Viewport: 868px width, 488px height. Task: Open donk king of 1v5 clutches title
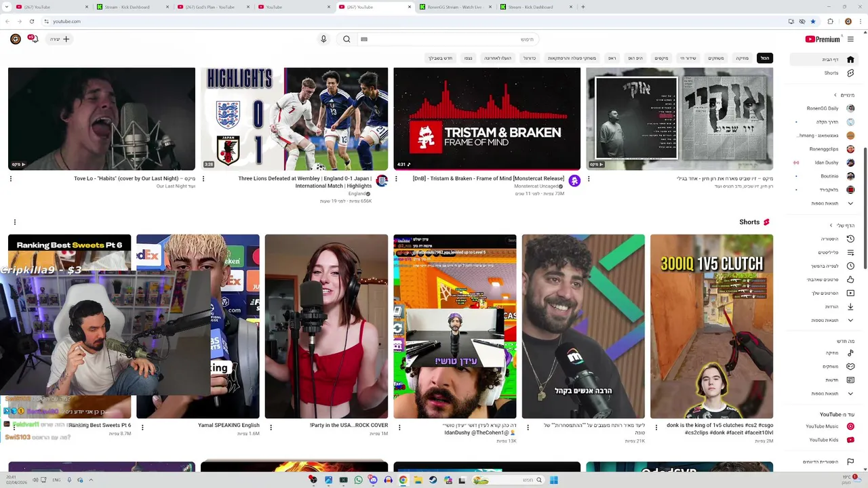tap(719, 429)
